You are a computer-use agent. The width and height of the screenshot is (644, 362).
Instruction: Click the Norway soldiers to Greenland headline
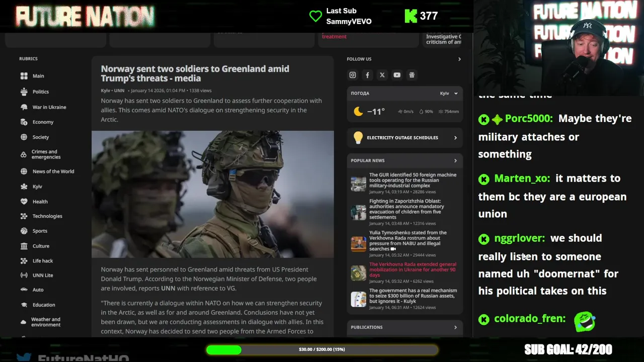195,73
